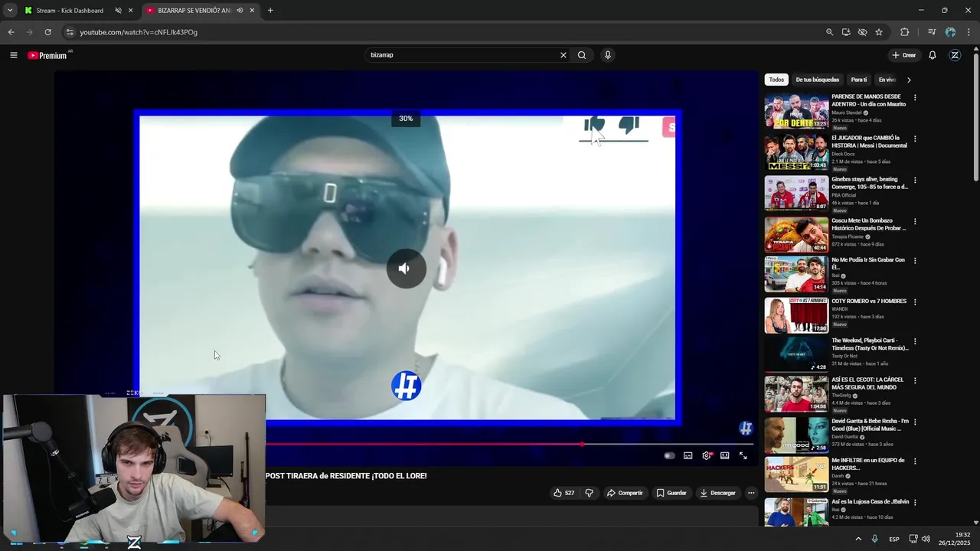Open Chrome profile avatar
This screenshot has height=551, width=980.
(950, 32)
